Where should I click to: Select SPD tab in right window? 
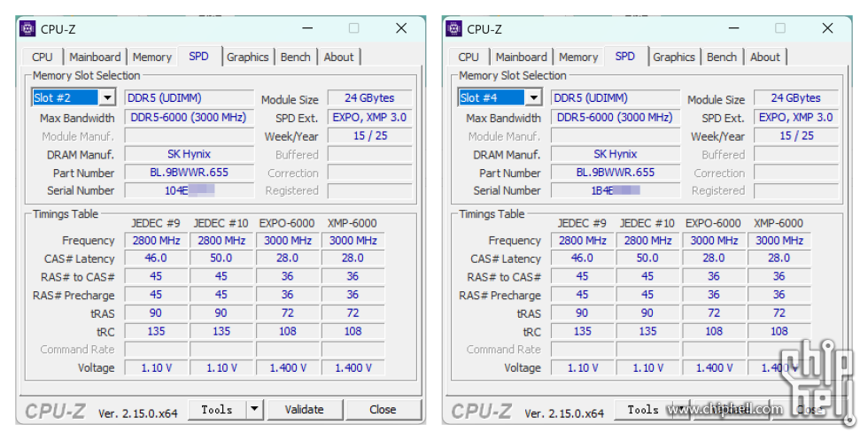[625, 57]
